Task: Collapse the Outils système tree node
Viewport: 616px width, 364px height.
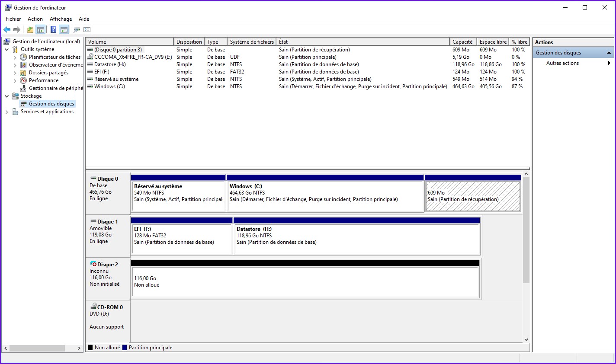Action: pos(7,49)
